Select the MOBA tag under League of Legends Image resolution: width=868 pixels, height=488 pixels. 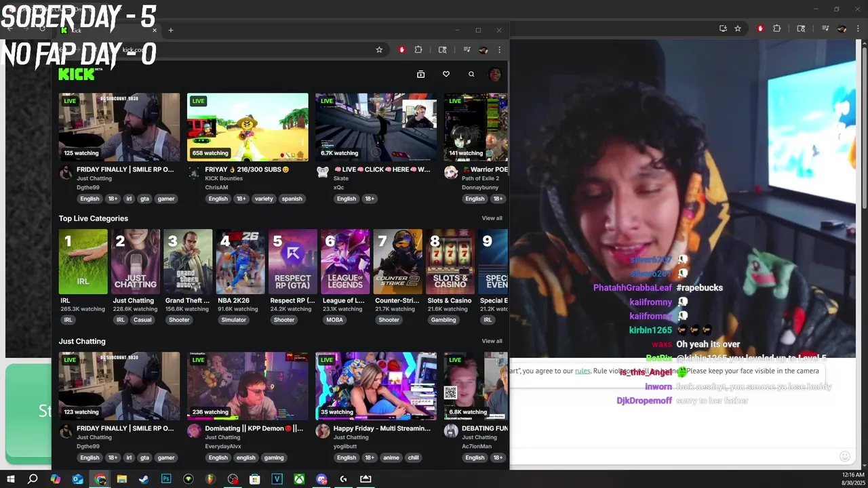pyautogui.click(x=334, y=320)
